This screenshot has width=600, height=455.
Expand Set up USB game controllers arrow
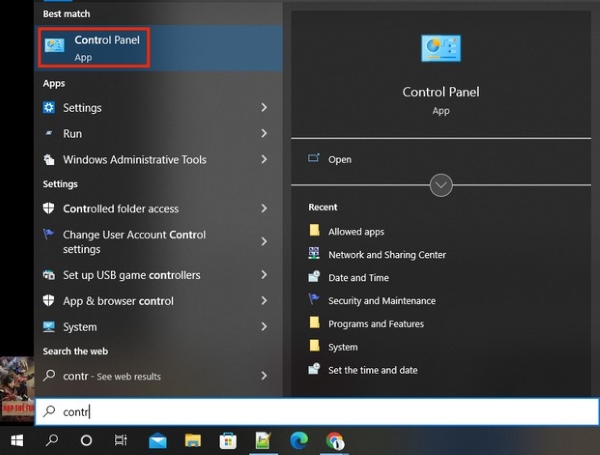[264, 275]
